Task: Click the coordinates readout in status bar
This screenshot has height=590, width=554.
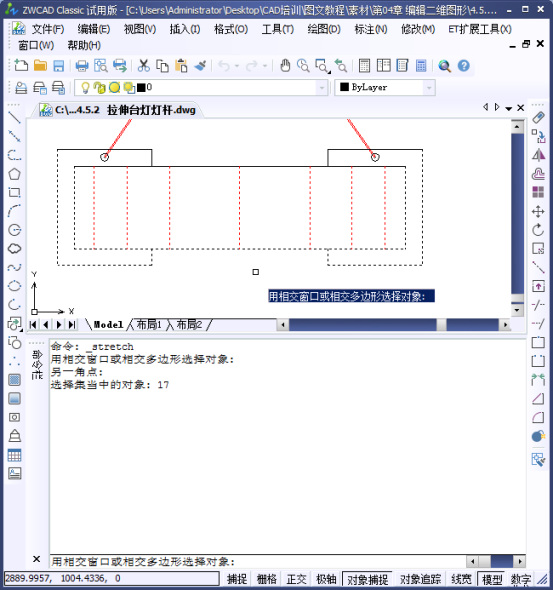Action: tap(111, 578)
